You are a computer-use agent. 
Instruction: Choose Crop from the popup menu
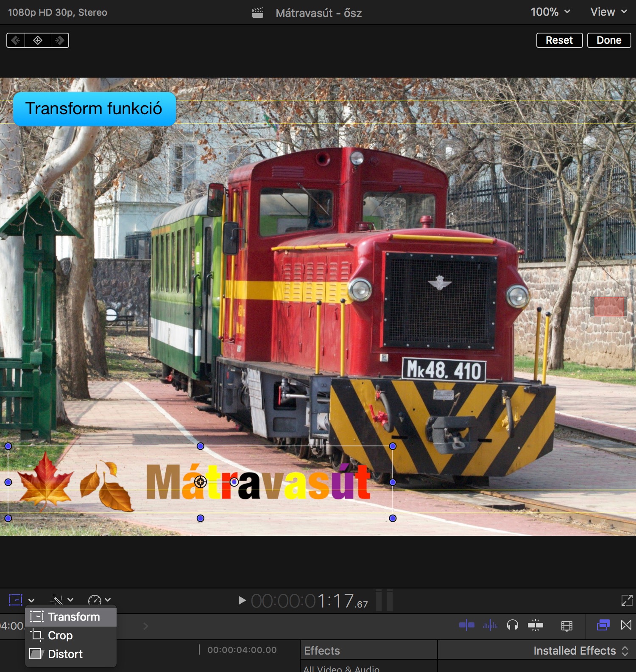tap(60, 636)
